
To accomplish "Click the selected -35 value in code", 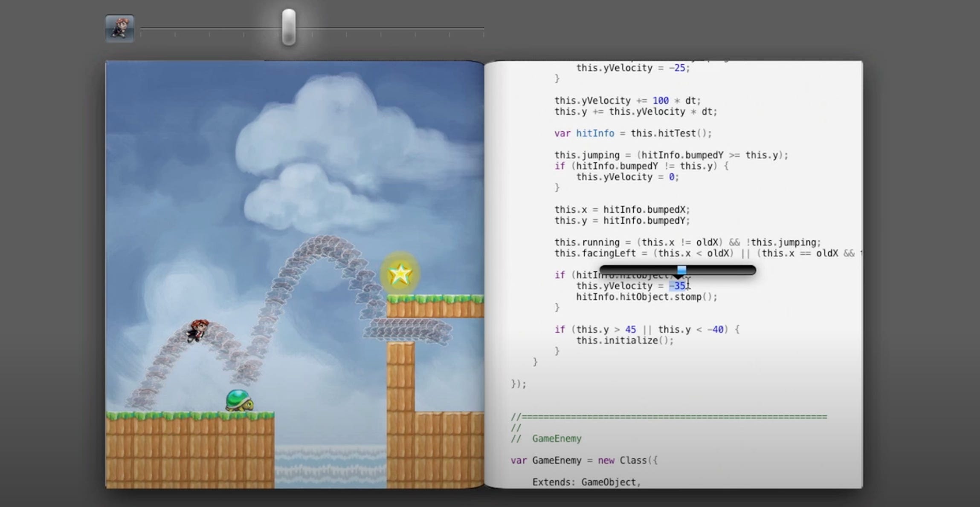I will click(677, 286).
